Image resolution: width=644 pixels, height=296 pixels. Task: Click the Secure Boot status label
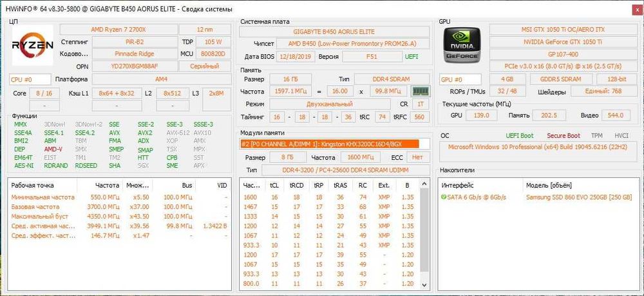point(563,135)
